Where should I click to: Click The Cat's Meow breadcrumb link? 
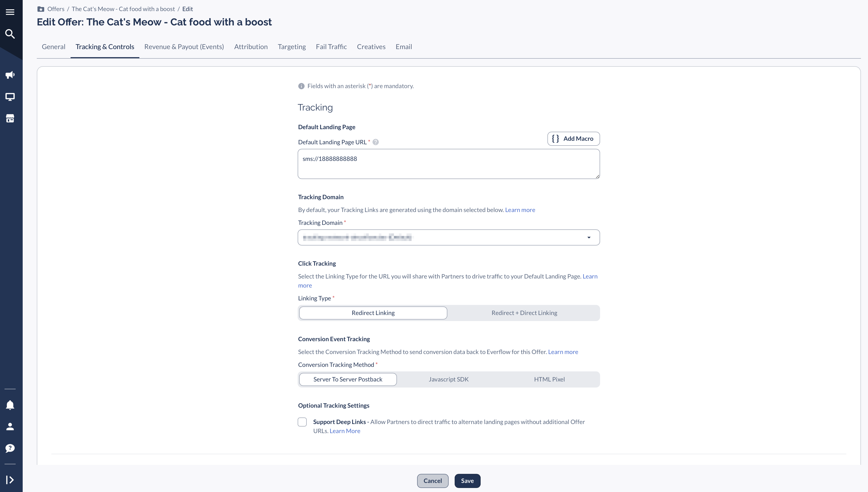tap(123, 9)
